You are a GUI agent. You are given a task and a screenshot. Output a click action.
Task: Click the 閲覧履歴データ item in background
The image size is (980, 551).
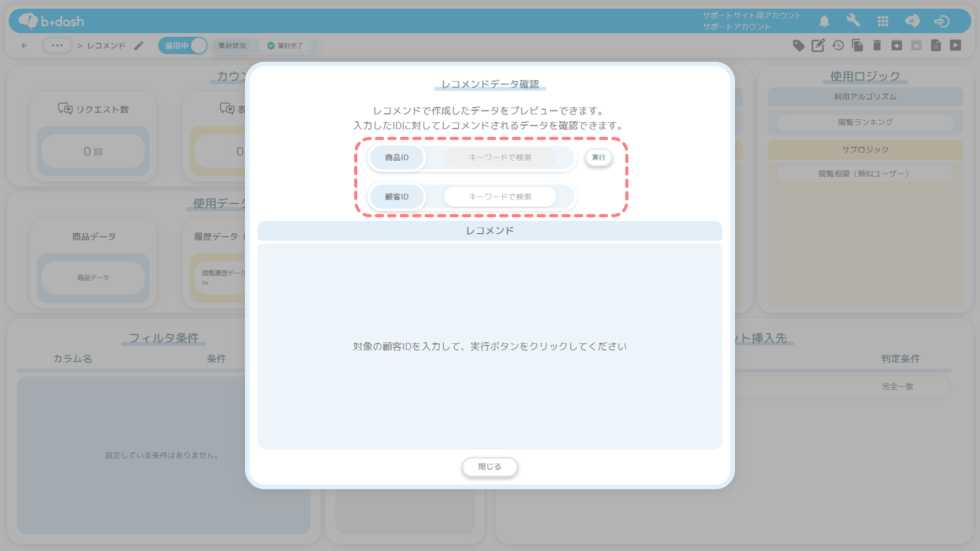coord(223,277)
